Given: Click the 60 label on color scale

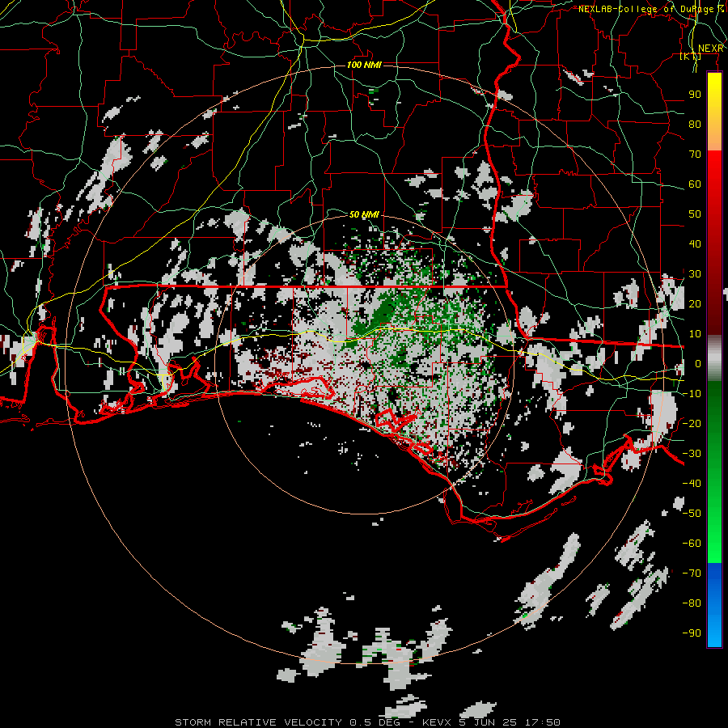Looking at the screenshot, I should pyautogui.click(x=695, y=184).
